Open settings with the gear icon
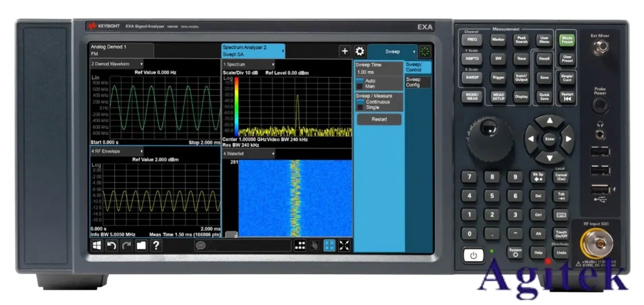644x305 pixels. [360, 51]
